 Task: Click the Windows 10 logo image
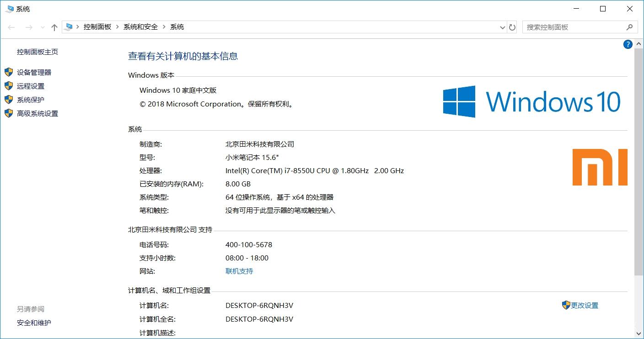pyautogui.click(x=531, y=101)
